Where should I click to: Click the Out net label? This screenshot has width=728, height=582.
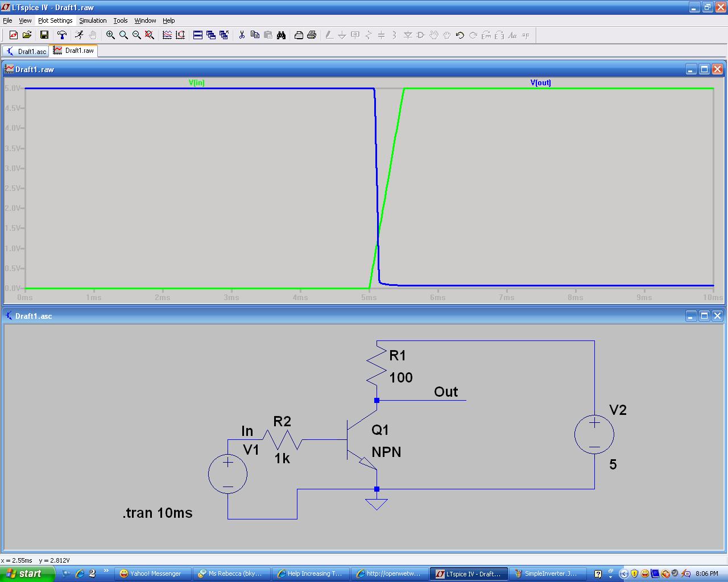click(x=446, y=392)
